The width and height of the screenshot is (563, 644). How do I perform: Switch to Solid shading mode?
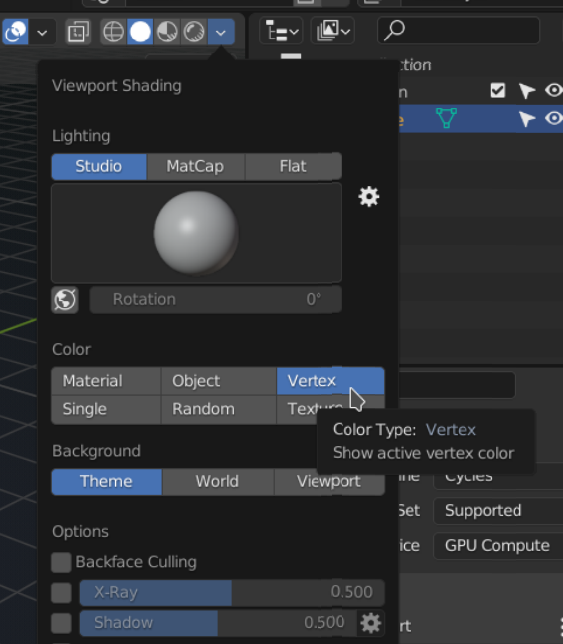tap(140, 32)
